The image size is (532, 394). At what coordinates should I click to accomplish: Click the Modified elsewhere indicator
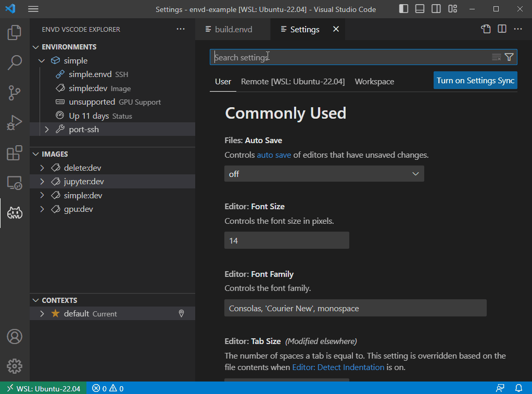(321, 341)
